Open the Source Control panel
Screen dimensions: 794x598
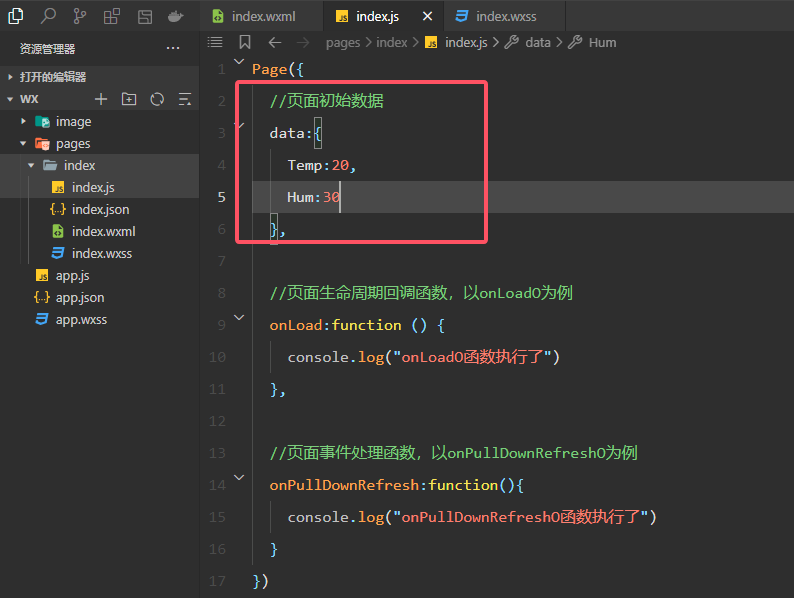click(80, 16)
